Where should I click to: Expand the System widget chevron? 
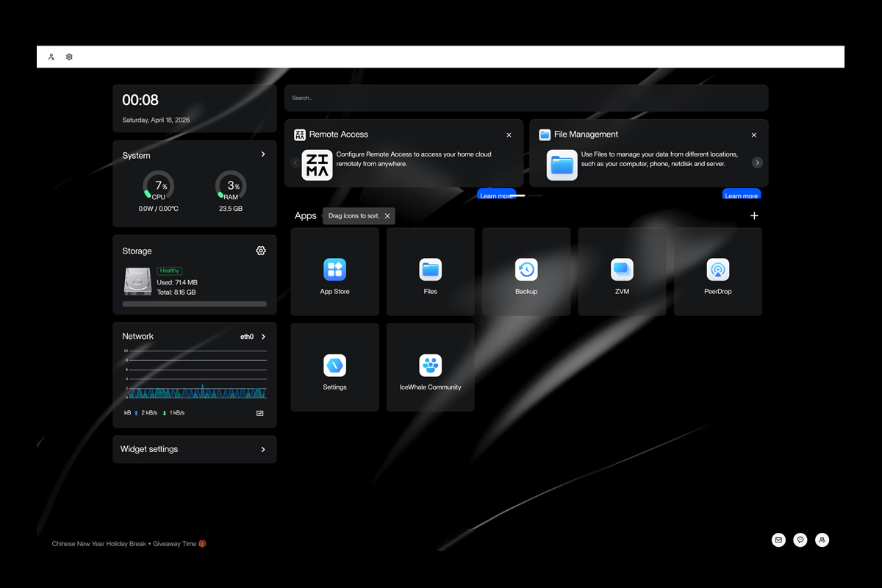click(x=263, y=154)
